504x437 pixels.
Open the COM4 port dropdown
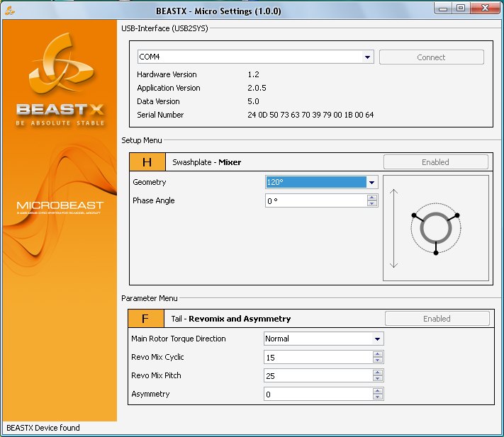pos(367,57)
